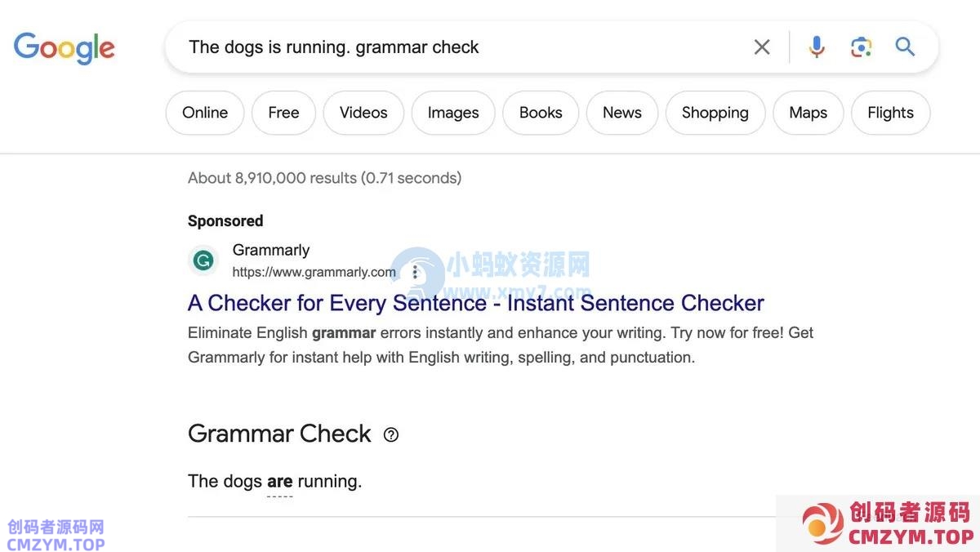Focus the Google search input field
Viewport: 980px width, 552px height.
tap(457, 47)
